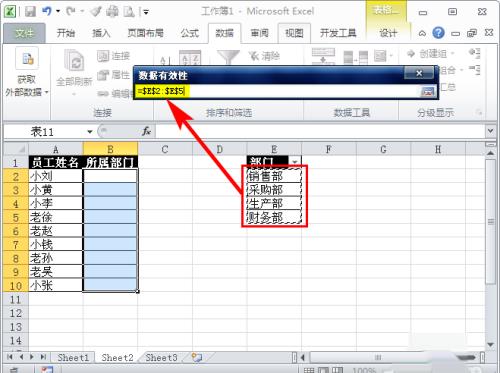Image resolution: width=500 pixels, height=373 pixels.
Task: Switch to Sheet1 worksheet tab
Action: point(73,358)
